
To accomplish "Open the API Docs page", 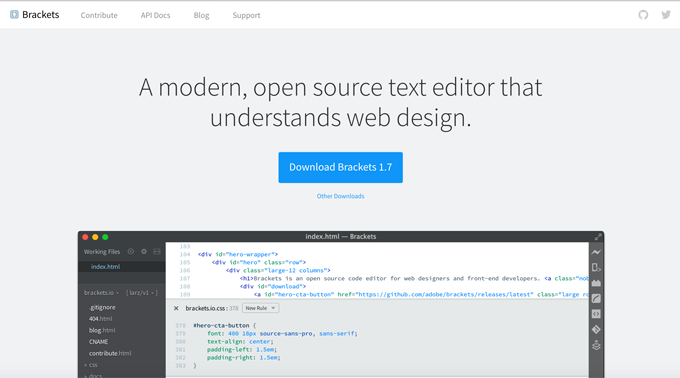I will point(155,15).
